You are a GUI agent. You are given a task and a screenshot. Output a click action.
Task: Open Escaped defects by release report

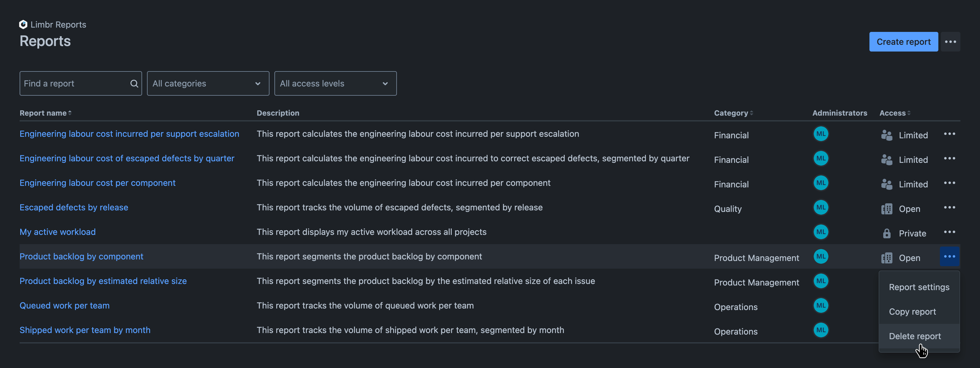tap(74, 207)
